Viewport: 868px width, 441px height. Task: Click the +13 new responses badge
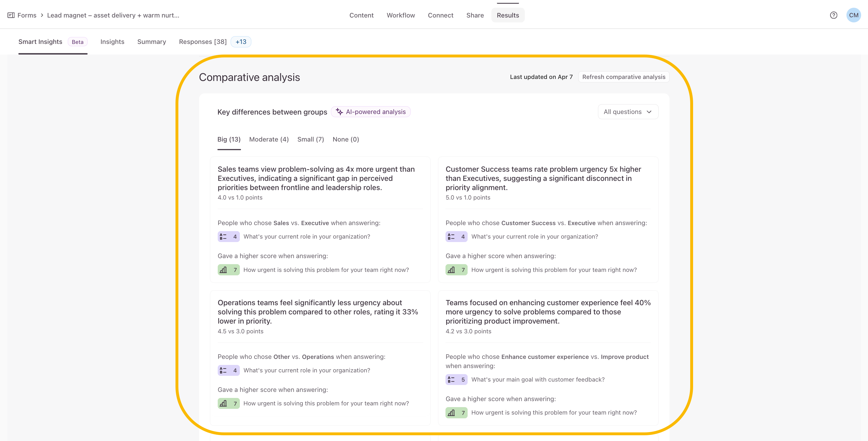coord(241,42)
